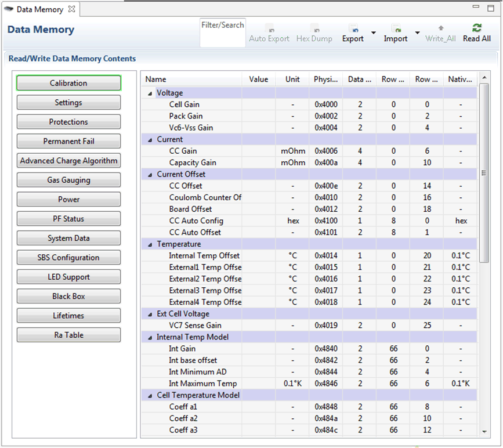Click the Data Memory tab icon
The height and width of the screenshot is (448, 503).
tap(8, 9)
